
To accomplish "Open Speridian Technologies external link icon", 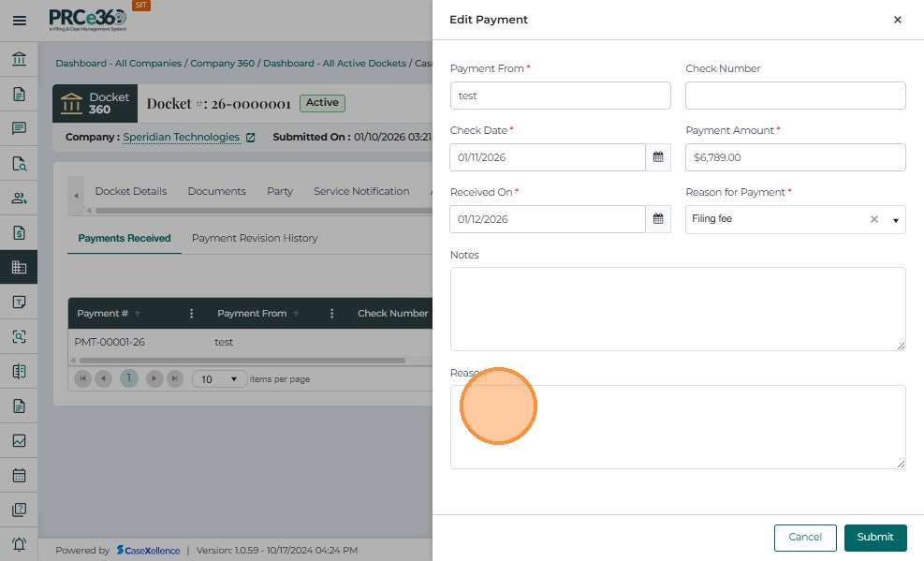I will [x=250, y=138].
